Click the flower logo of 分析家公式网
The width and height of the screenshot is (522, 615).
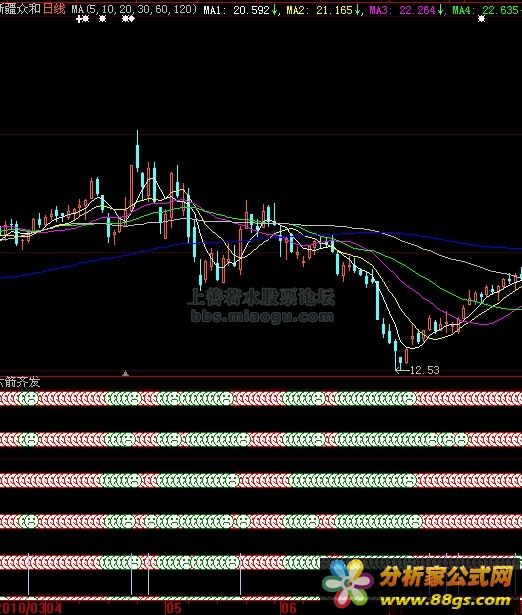tap(347, 584)
